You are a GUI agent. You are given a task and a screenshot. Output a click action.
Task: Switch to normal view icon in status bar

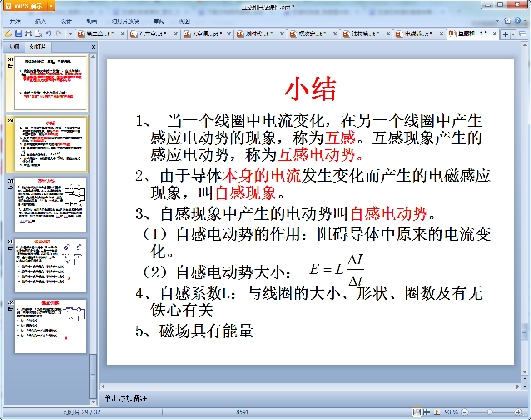(417, 412)
